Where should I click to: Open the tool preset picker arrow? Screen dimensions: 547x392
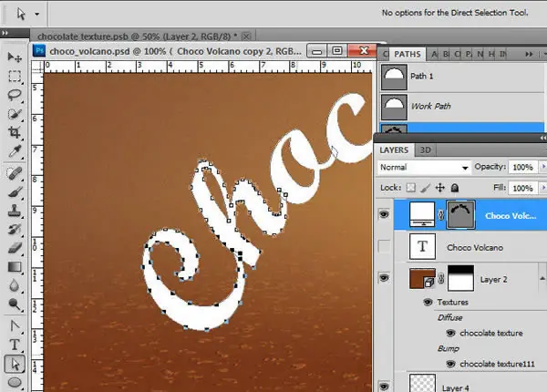[x=36, y=15]
